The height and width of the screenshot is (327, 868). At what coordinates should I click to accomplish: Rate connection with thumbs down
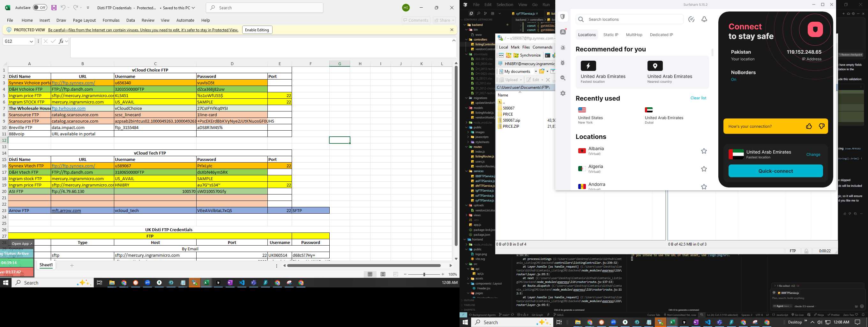coord(821,126)
